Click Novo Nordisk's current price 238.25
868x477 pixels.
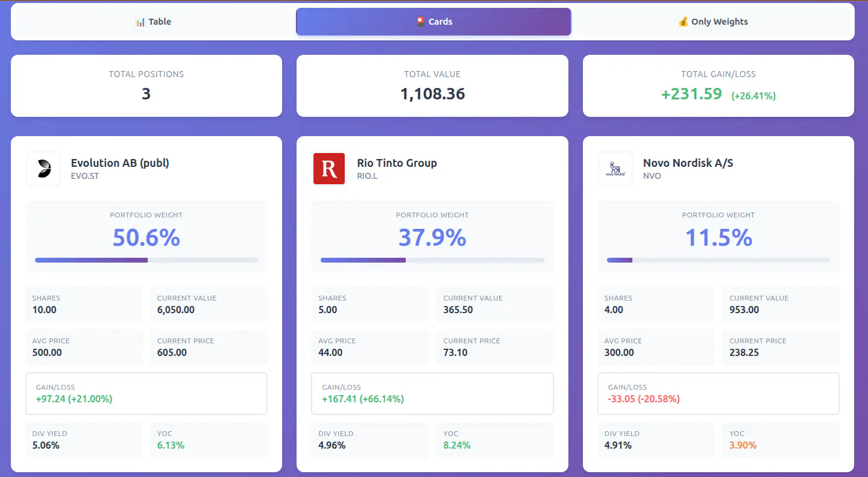point(744,352)
